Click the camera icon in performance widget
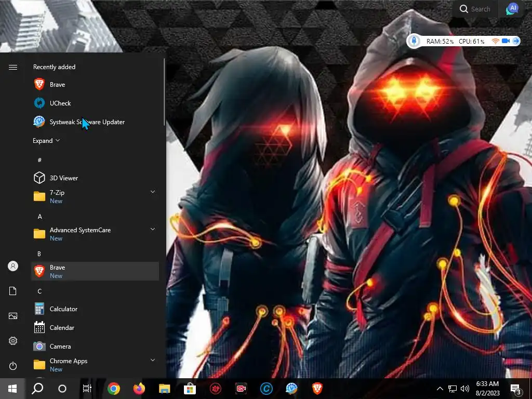Viewport: 532px width, 399px height. point(506,41)
